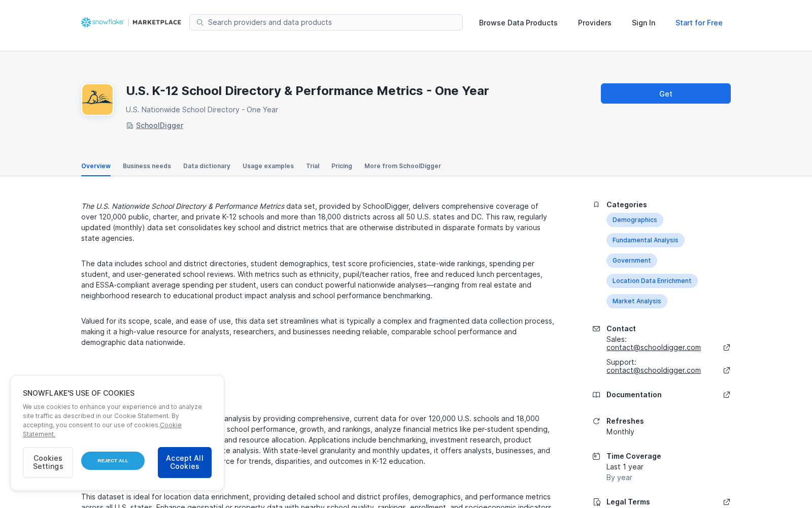Click the Time Coverage calendar icon
This screenshot has width=812, height=508.
click(x=596, y=456)
